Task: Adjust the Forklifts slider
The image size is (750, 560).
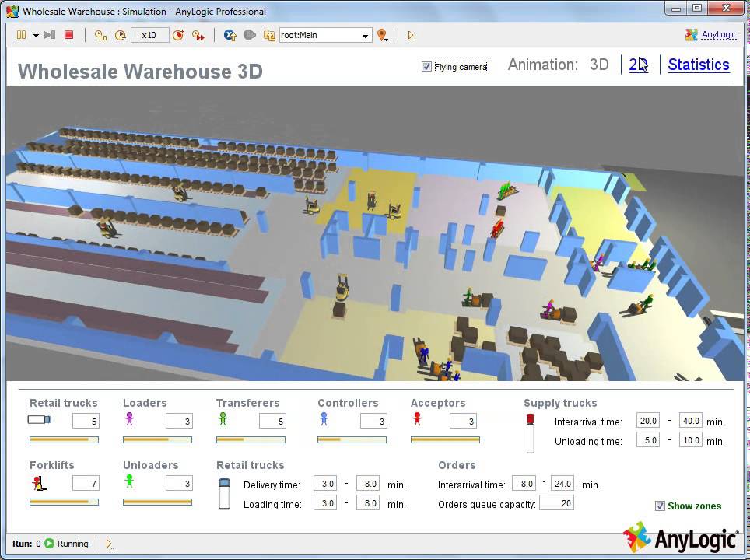Action: click(64, 502)
